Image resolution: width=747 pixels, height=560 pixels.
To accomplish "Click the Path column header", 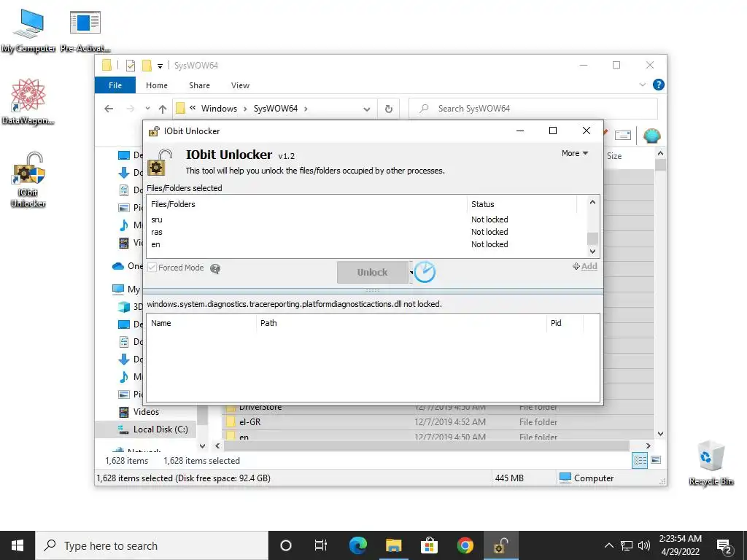I will [x=401, y=323].
